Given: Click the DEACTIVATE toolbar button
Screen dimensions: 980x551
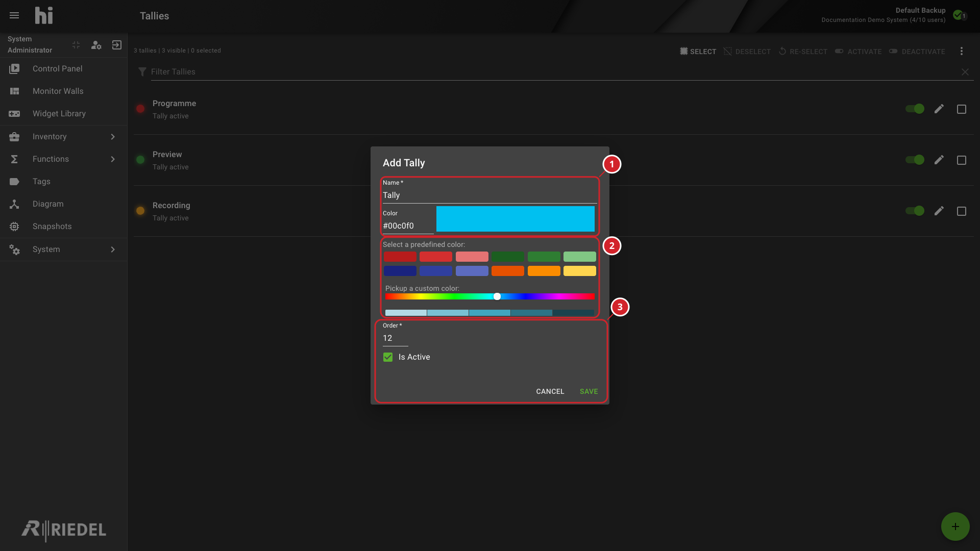Looking at the screenshot, I should (x=917, y=52).
